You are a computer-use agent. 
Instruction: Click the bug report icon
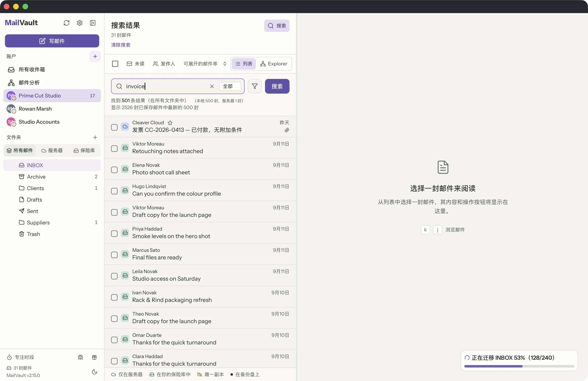point(80,357)
